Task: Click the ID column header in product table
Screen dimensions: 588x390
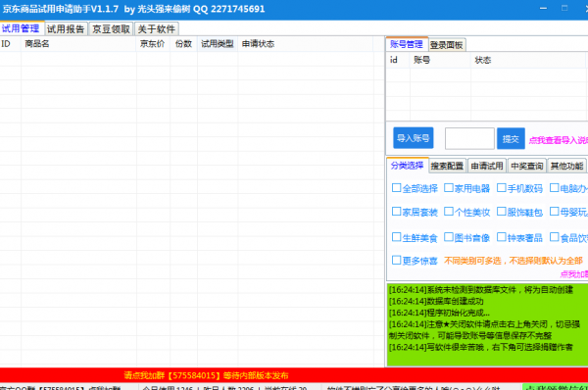Action: pos(11,44)
